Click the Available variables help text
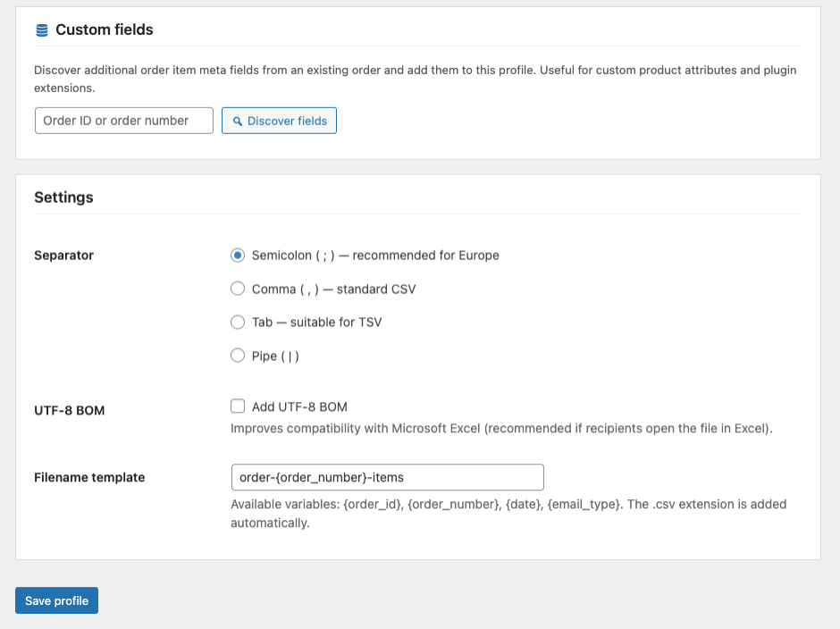840x629 pixels. (508, 513)
